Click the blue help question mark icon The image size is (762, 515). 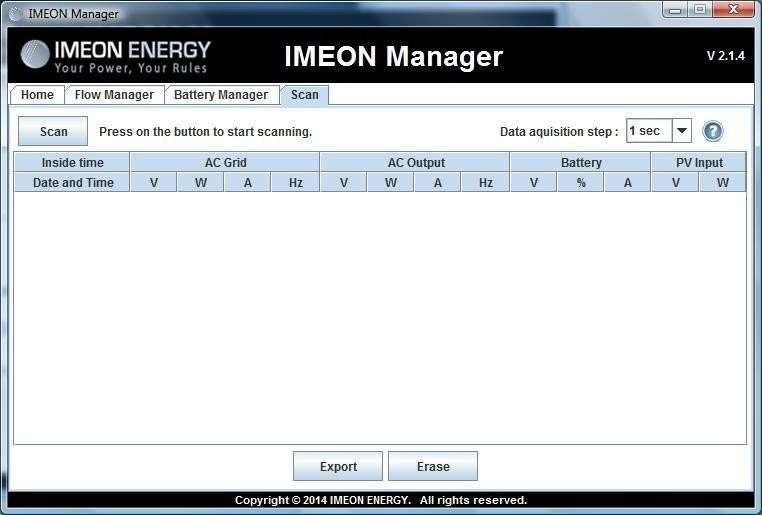(713, 131)
